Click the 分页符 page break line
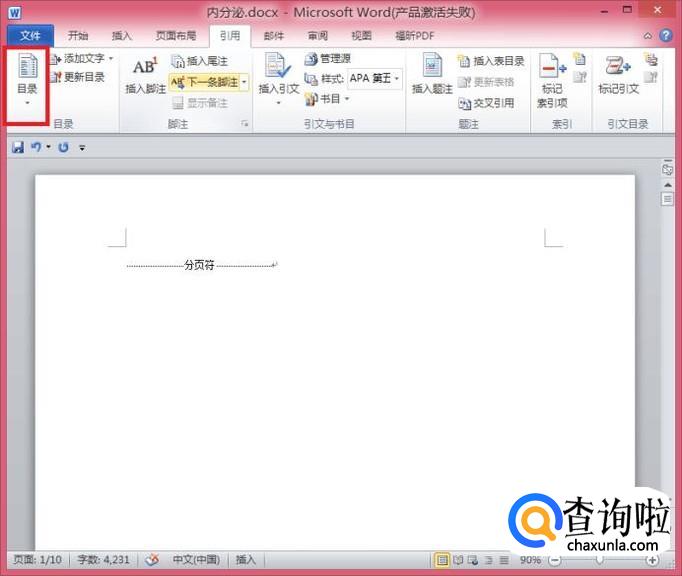 (x=202, y=265)
